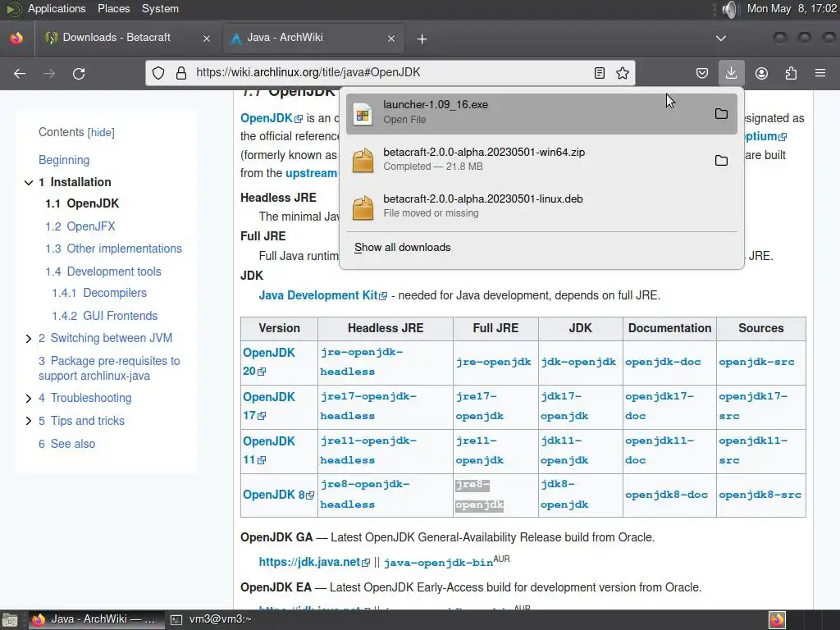
Task: Open the Extensions puzzle icon
Action: point(791,73)
